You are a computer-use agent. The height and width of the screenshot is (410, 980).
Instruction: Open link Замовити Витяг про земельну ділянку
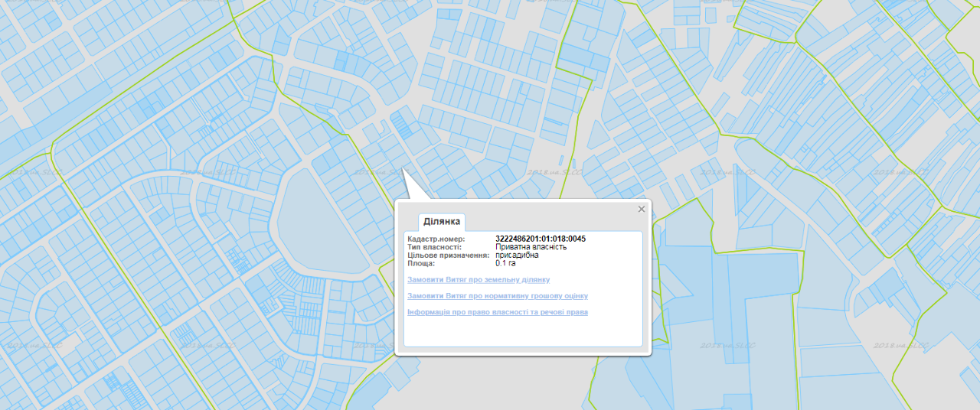point(479,280)
